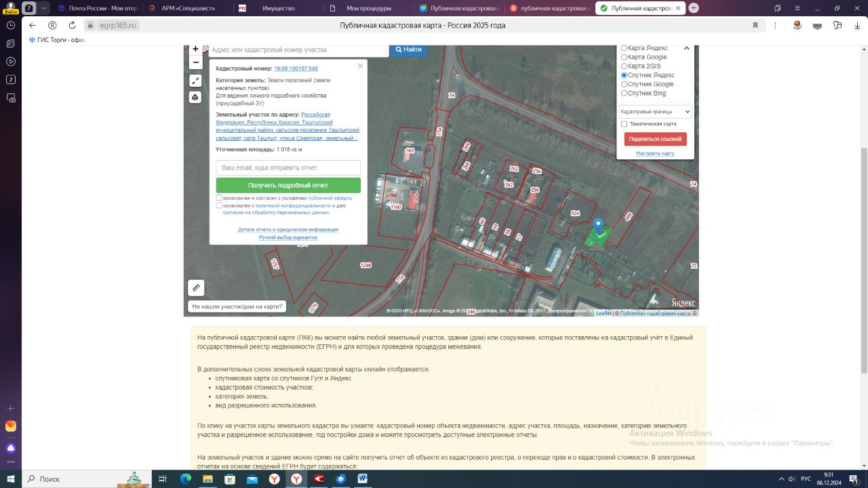The image size is (868, 488).
Task: Open Windows Start menu
Action: click(11, 479)
